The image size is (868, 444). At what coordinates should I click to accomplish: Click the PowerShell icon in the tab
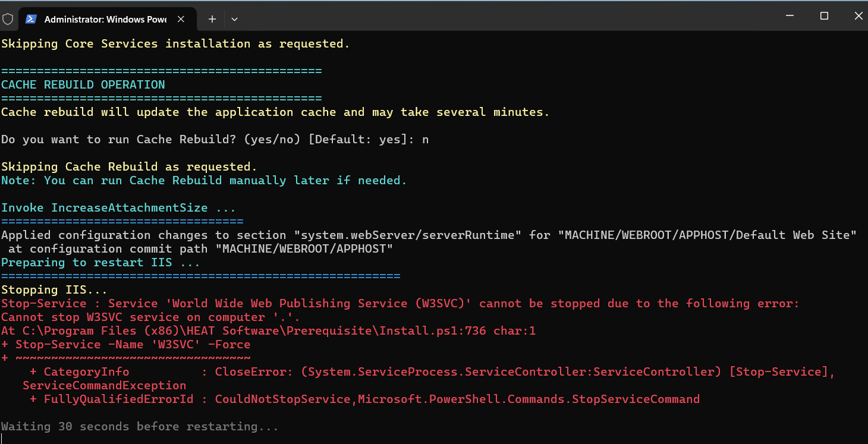(31, 19)
